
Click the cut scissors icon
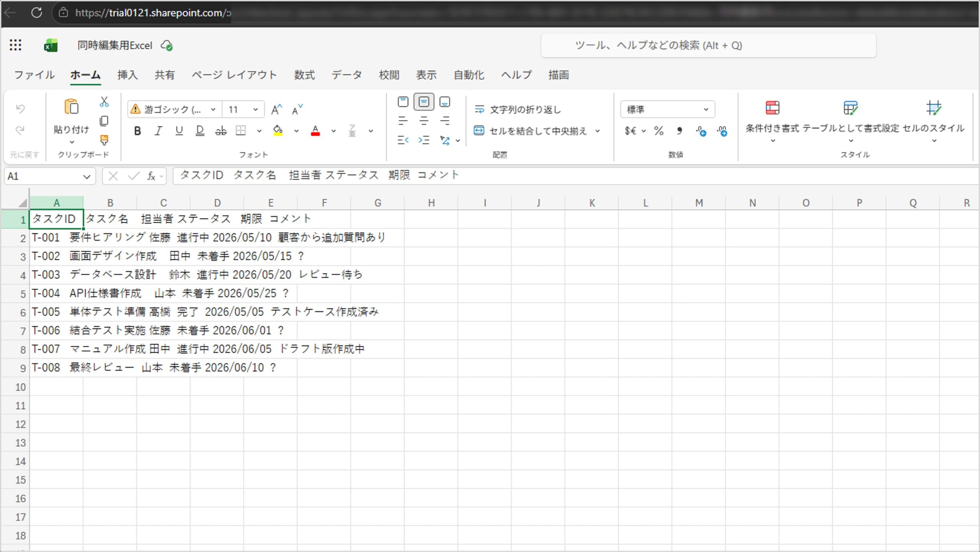(104, 102)
